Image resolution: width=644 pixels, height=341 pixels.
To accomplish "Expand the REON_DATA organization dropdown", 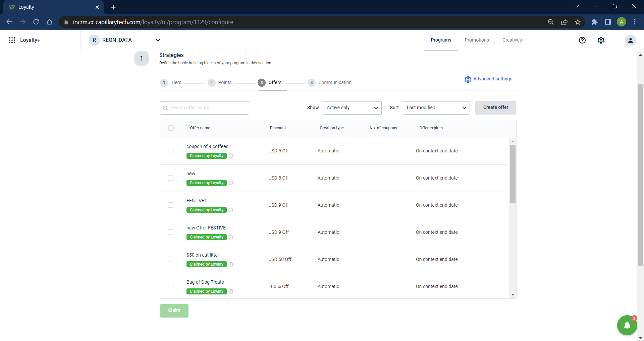I will 158,40.
